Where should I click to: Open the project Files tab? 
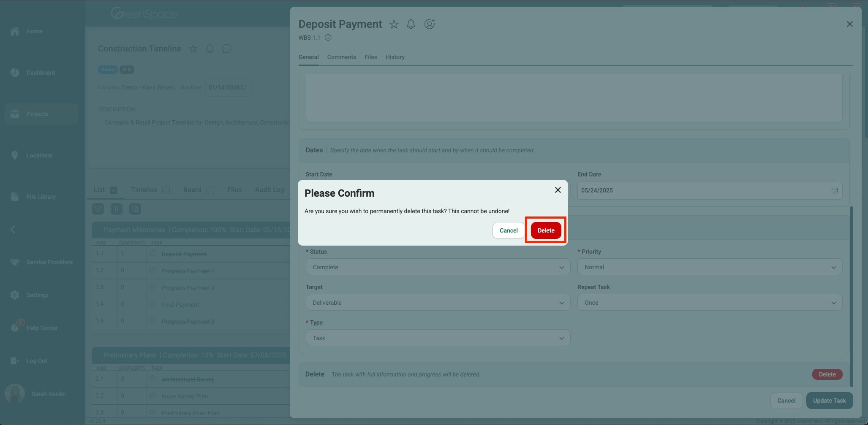point(234,190)
